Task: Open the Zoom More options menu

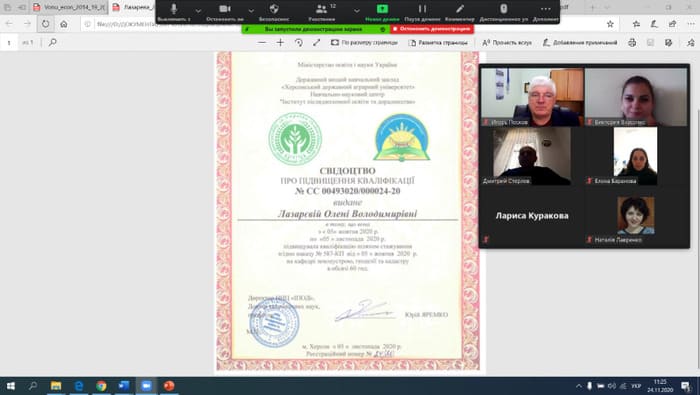Action: point(546,12)
